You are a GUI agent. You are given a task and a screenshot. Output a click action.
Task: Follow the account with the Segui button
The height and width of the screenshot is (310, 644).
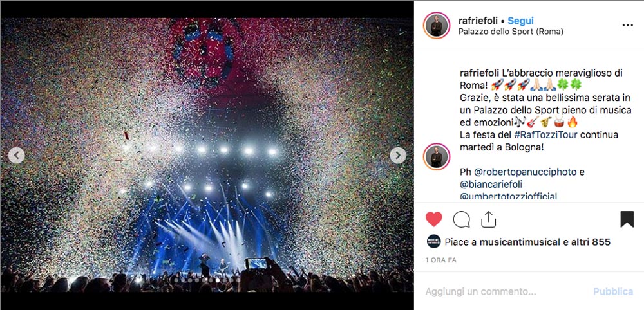520,21
